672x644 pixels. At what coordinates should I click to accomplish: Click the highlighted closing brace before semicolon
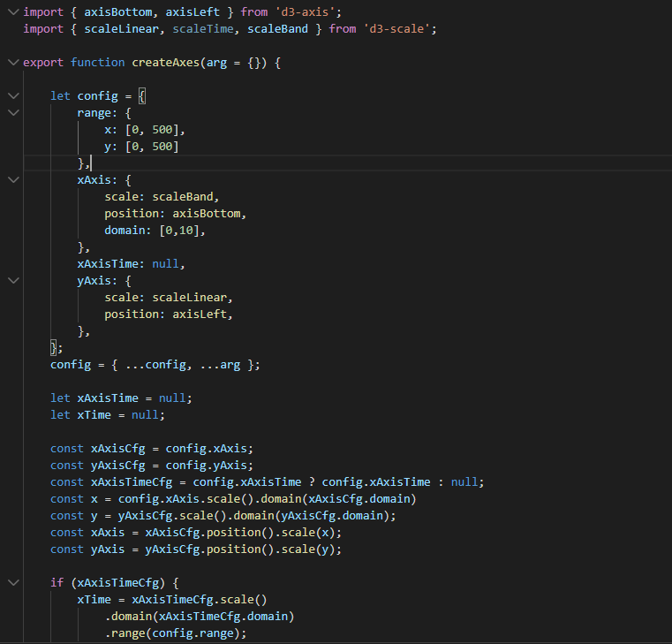click(x=54, y=348)
